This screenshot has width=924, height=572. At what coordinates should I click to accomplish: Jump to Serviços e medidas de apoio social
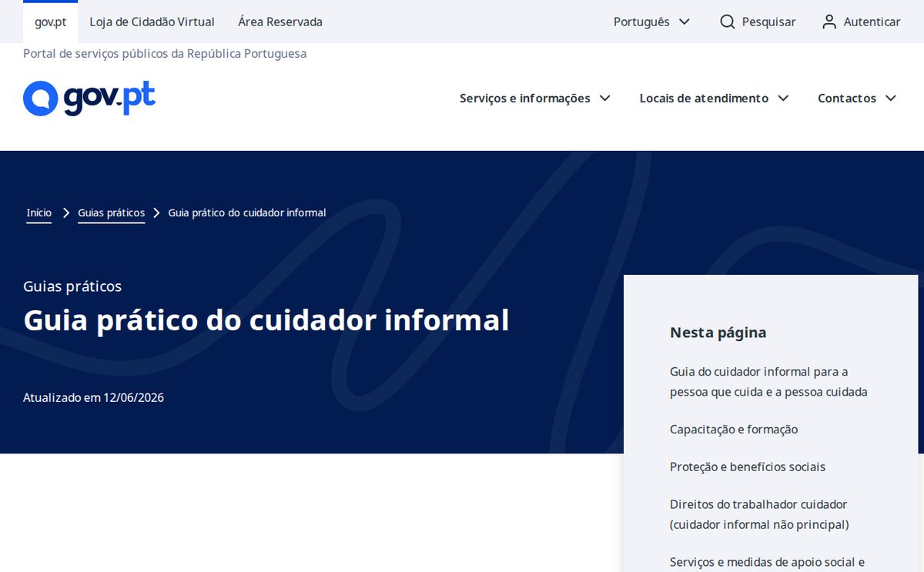coord(767,563)
